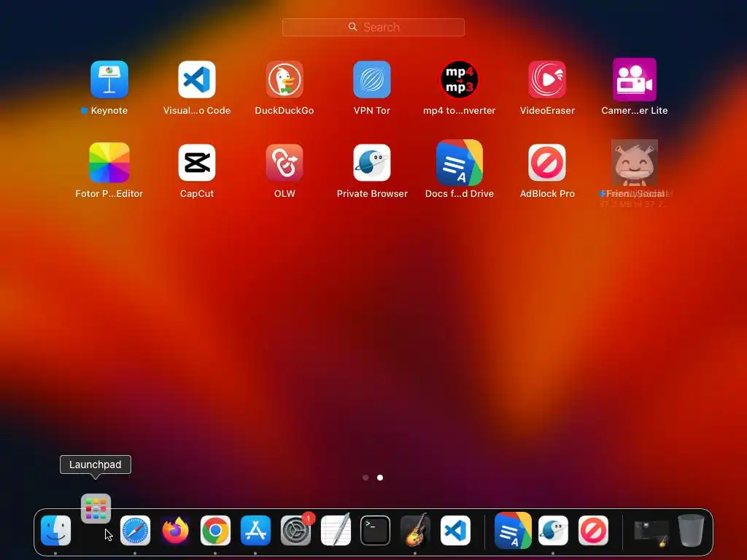
Task: Open the minimized window thumbnail in Dock
Action: point(651,532)
